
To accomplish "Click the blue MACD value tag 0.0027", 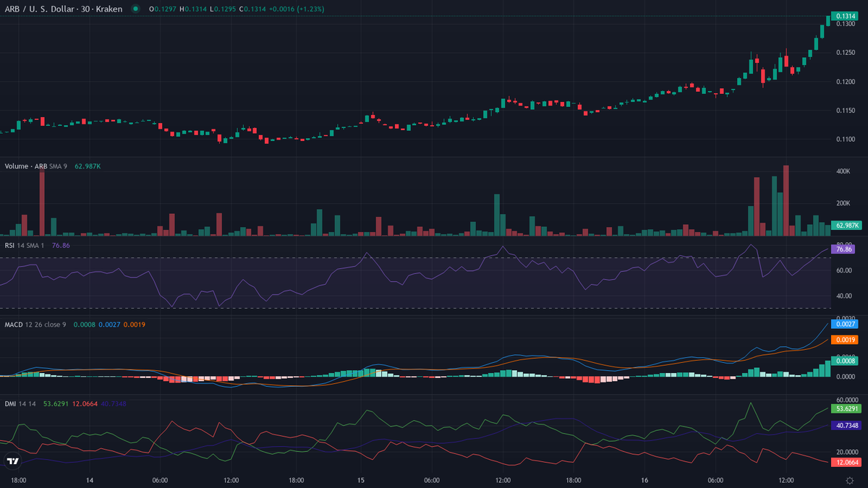I will coord(843,325).
